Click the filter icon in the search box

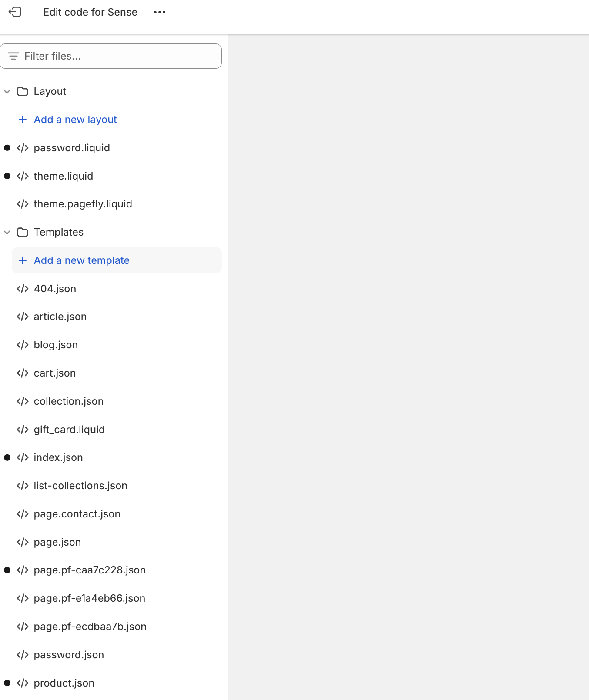13,56
